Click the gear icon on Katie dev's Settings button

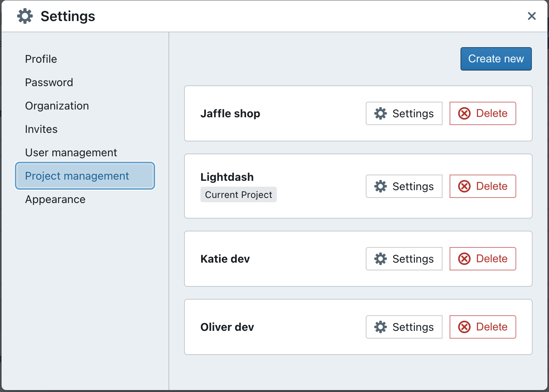(x=381, y=259)
